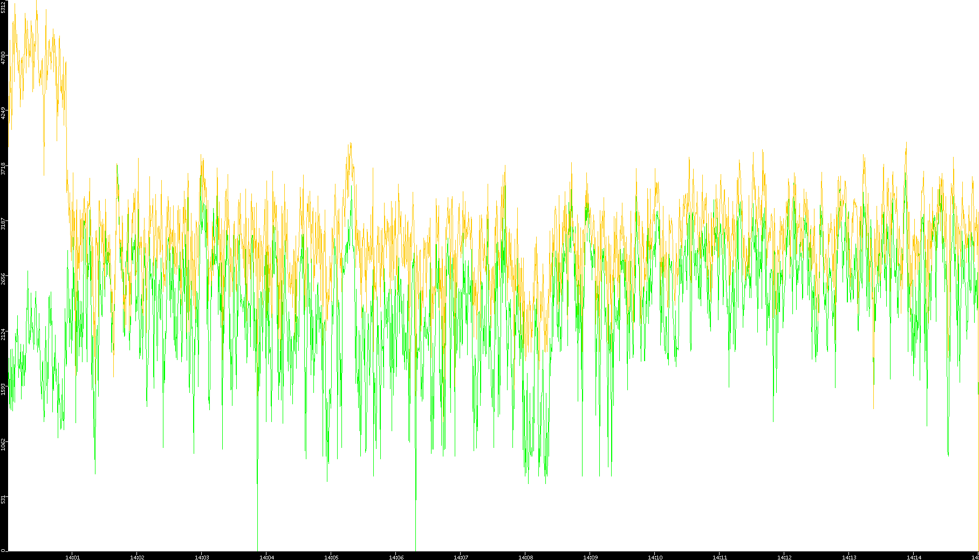Viewport: 979px width, 560px height.
Task: Click the 14:03 time label
Action: [202, 557]
